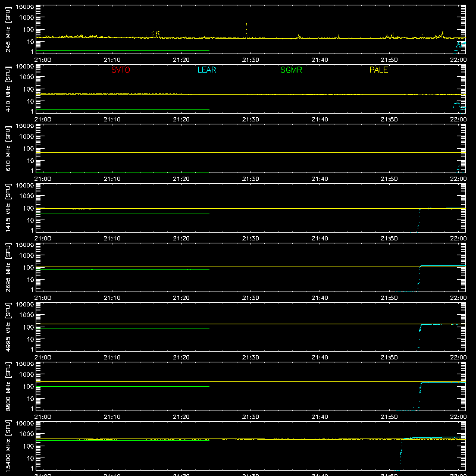Click 21:40 tick label under 8800 MHz plot

click(x=320, y=417)
